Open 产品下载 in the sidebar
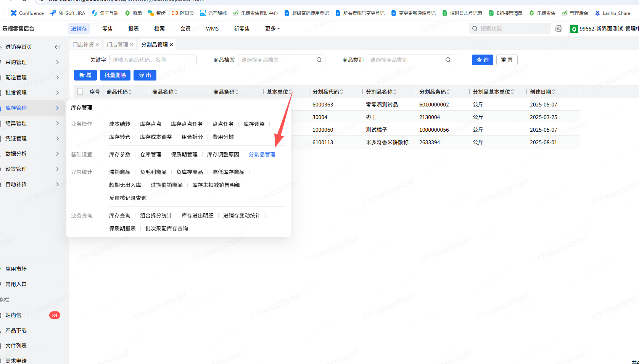 click(x=16, y=330)
